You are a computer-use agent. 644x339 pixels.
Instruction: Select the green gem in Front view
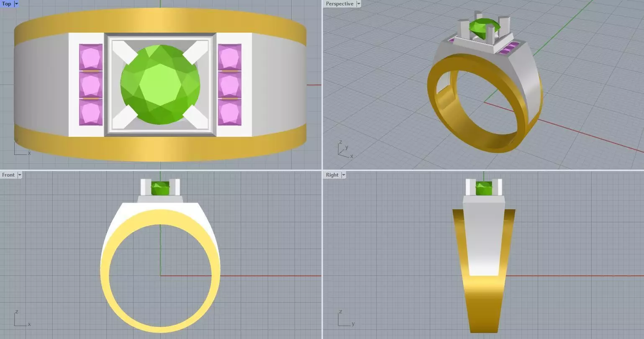click(x=160, y=188)
